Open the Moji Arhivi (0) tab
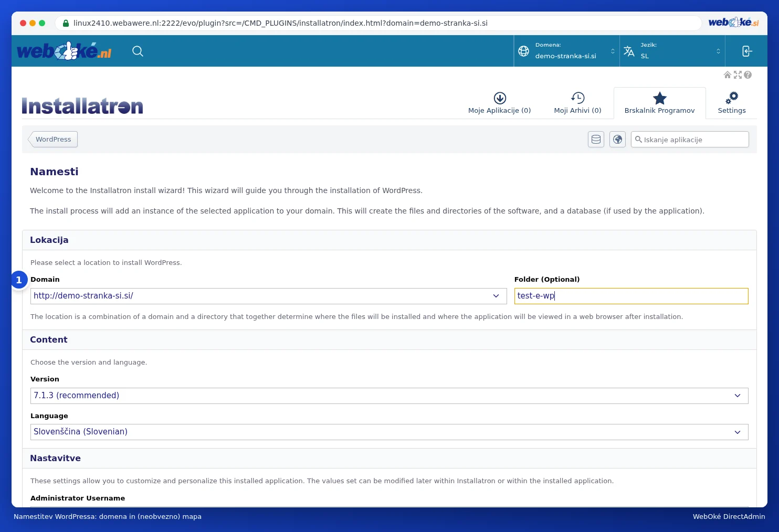 pos(577,103)
